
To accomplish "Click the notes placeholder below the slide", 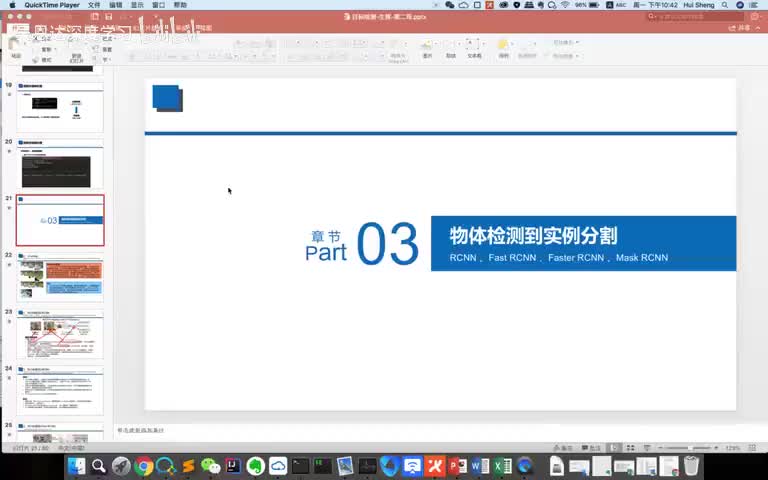I will pyautogui.click(x=141, y=430).
